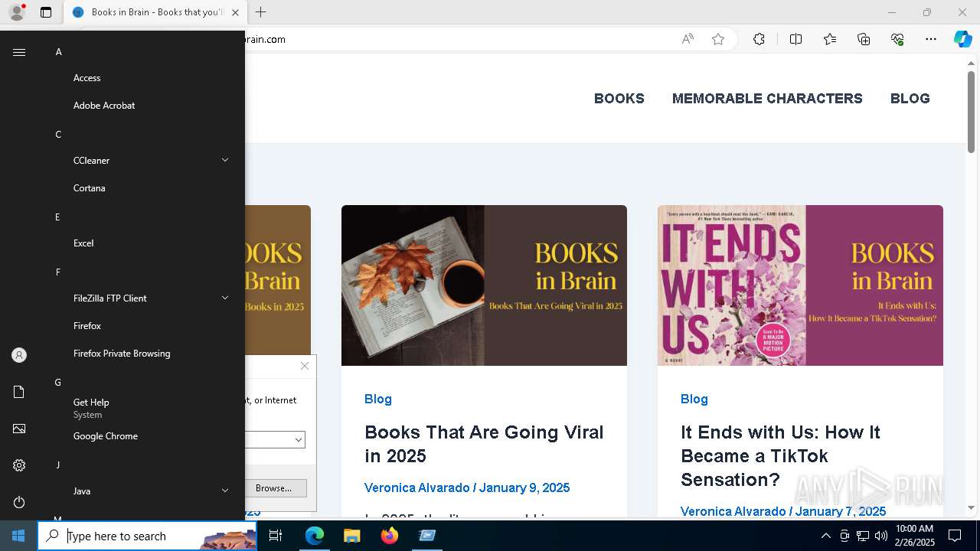Open a new browser tab
The image size is (980, 551).
261,12
